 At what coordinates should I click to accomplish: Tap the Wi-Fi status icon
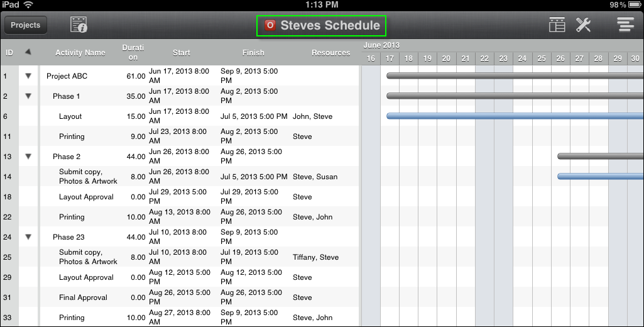coord(28,4)
